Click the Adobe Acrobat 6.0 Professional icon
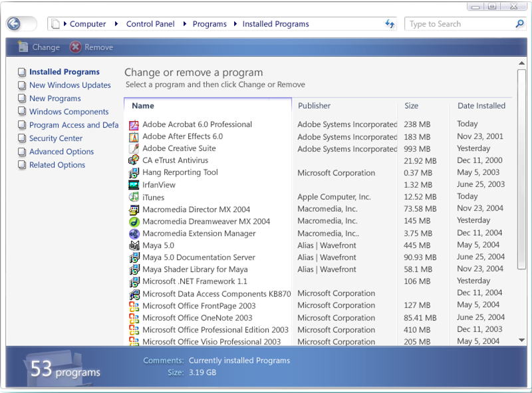 tap(134, 125)
